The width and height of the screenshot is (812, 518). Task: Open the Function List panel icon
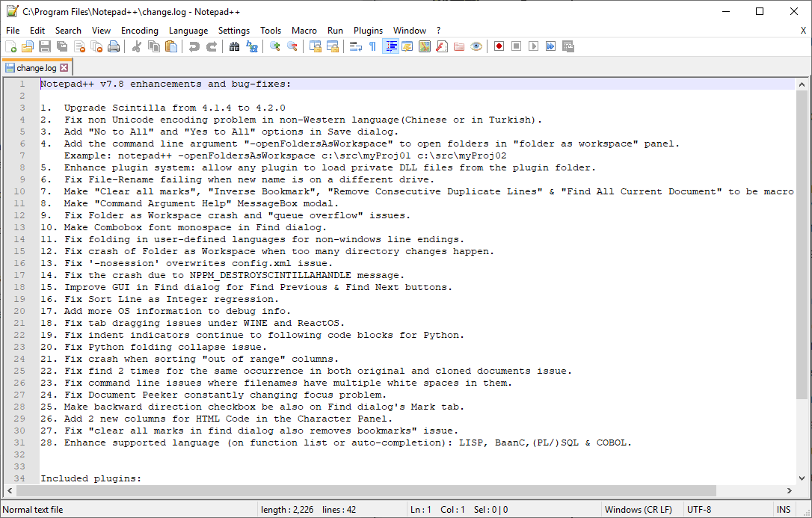point(442,46)
